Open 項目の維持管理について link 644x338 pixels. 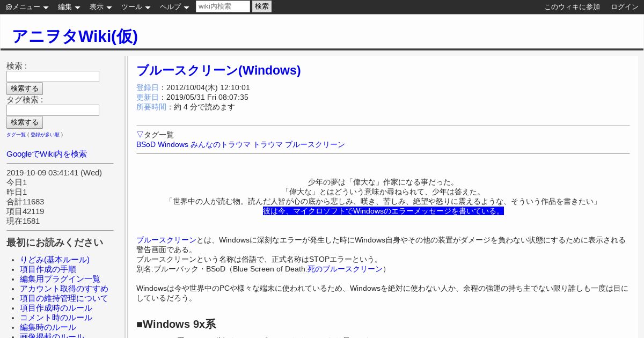[x=64, y=298]
